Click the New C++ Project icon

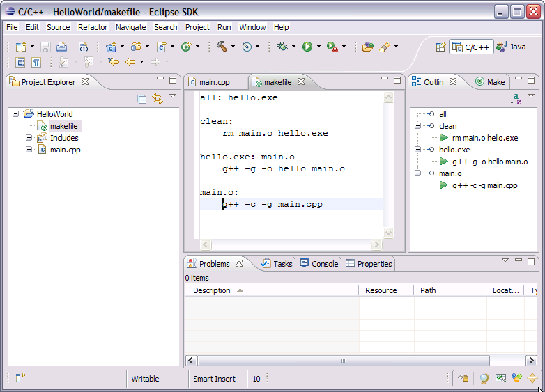[x=112, y=47]
